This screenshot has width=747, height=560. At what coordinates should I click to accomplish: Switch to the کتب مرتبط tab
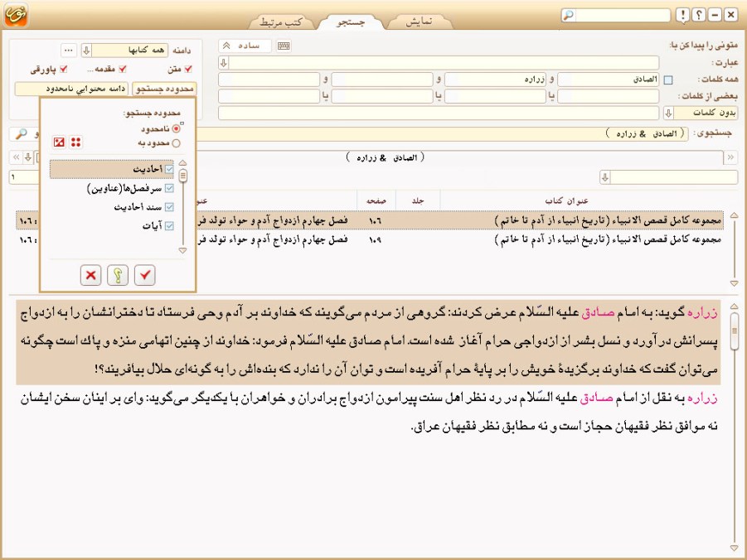(281, 22)
